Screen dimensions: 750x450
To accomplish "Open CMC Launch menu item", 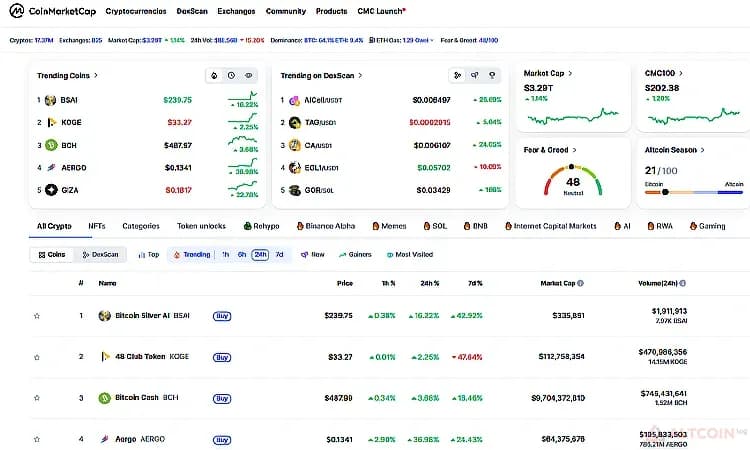I will click(x=381, y=11).
